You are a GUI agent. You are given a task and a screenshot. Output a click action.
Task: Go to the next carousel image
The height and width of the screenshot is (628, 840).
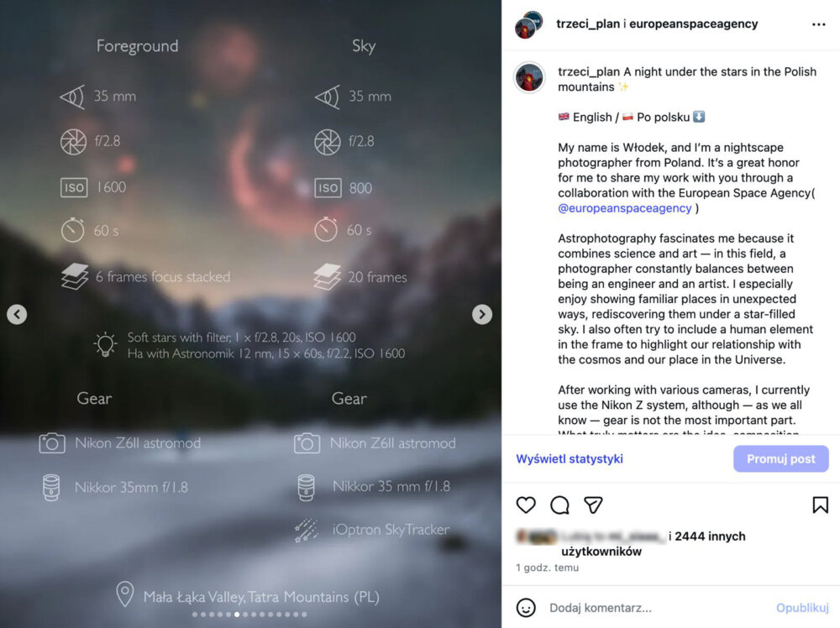(482, 314)
